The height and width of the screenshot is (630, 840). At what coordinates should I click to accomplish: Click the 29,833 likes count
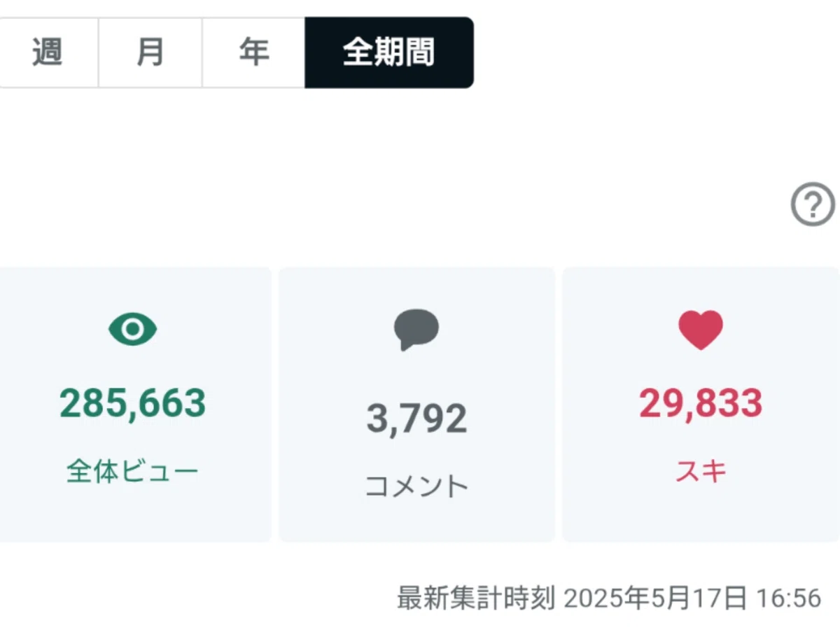[x=701, y=403]
